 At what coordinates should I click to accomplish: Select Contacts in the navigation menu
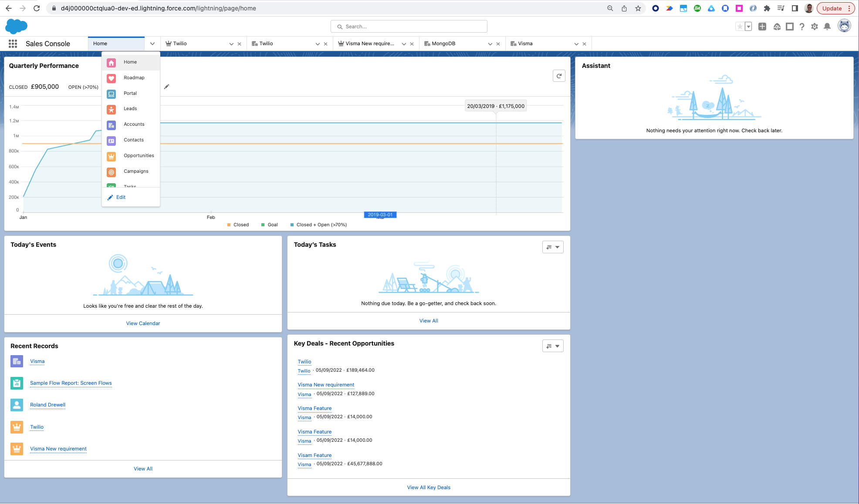click(131, 140)
